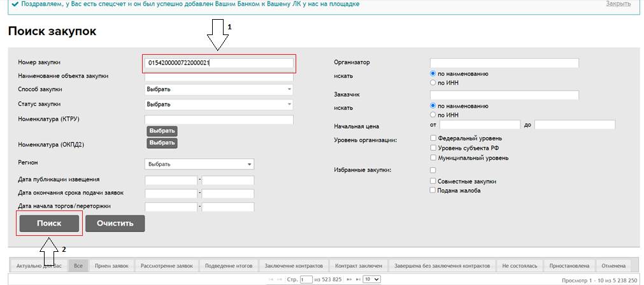Expand the Статус закупки dropdown

click(218, 104)
